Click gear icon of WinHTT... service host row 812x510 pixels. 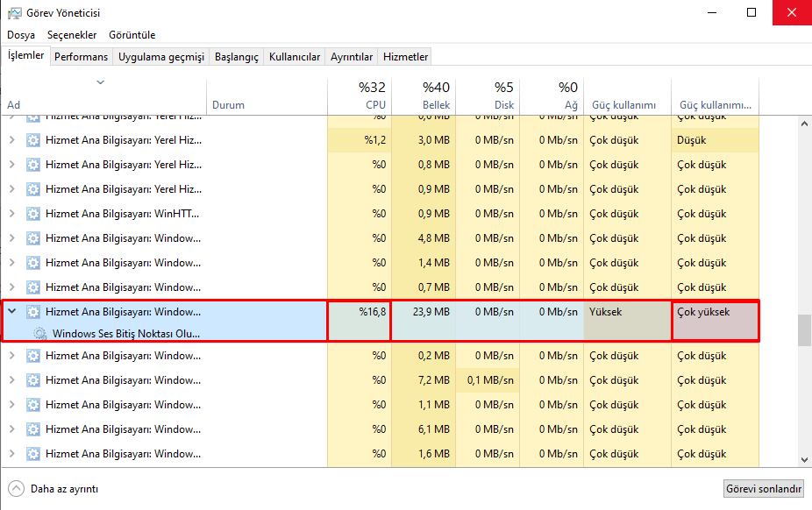click(x=33, y=214)
